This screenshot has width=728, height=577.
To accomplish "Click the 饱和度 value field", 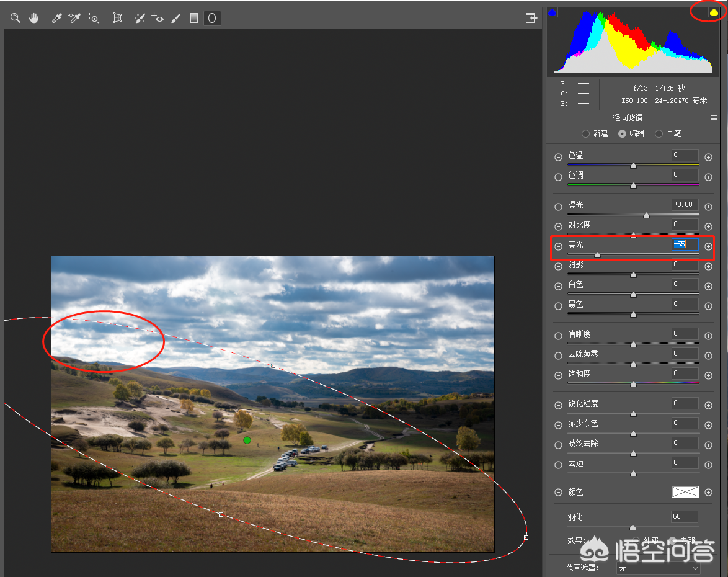I will point(685,373).
